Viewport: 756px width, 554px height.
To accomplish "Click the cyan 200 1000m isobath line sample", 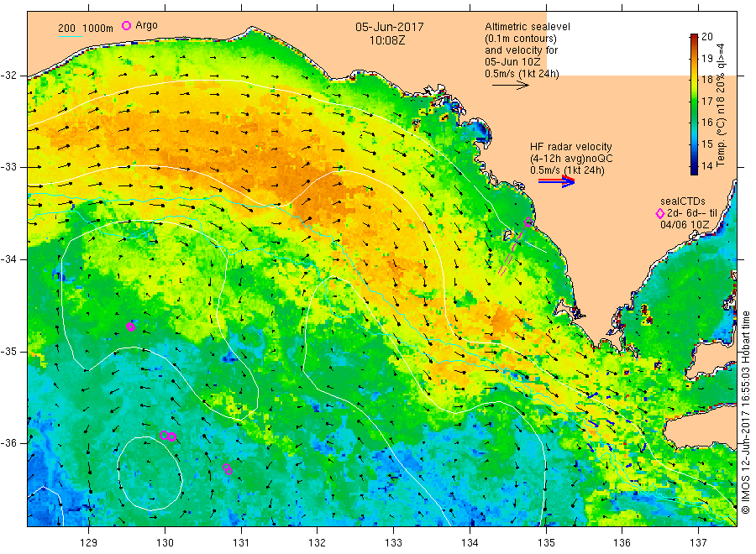I will point(70,36).
